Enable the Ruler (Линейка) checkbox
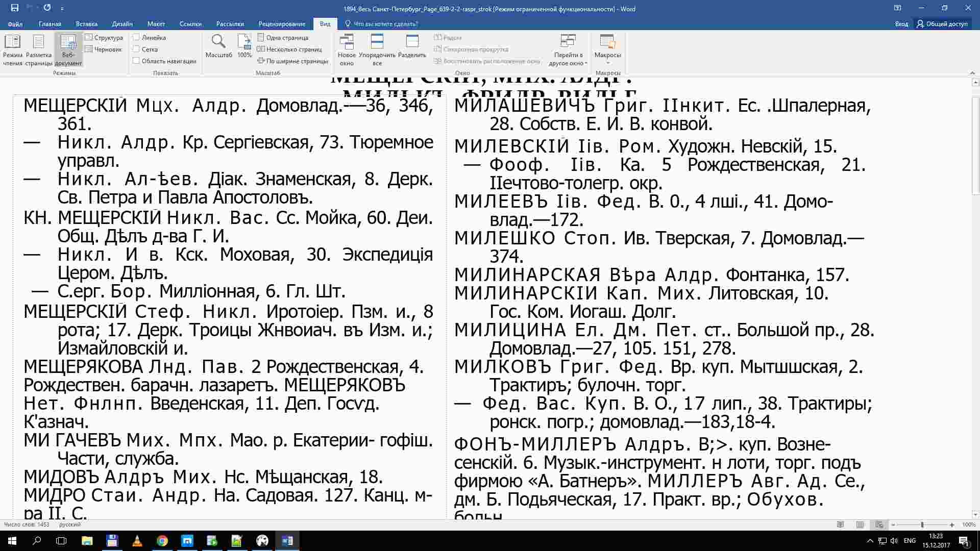Screen dimensions: 980x551 136,37
